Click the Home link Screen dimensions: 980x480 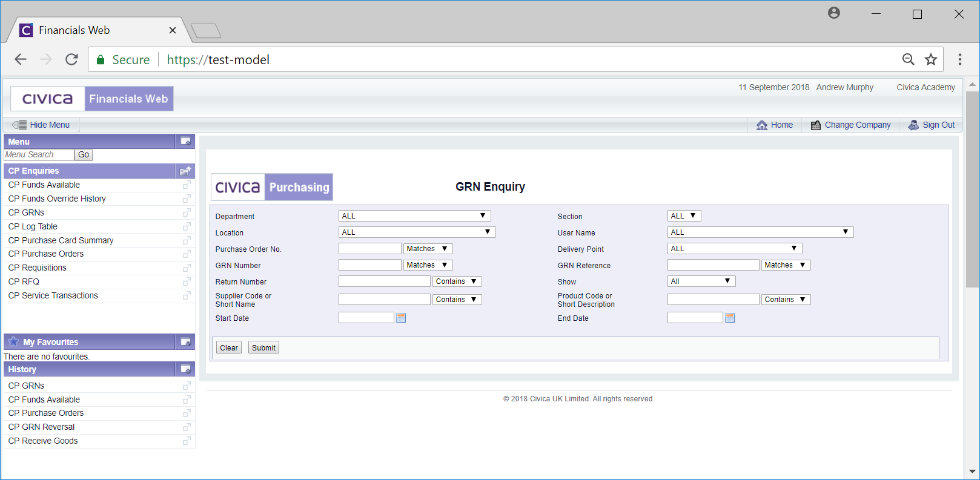782,125
